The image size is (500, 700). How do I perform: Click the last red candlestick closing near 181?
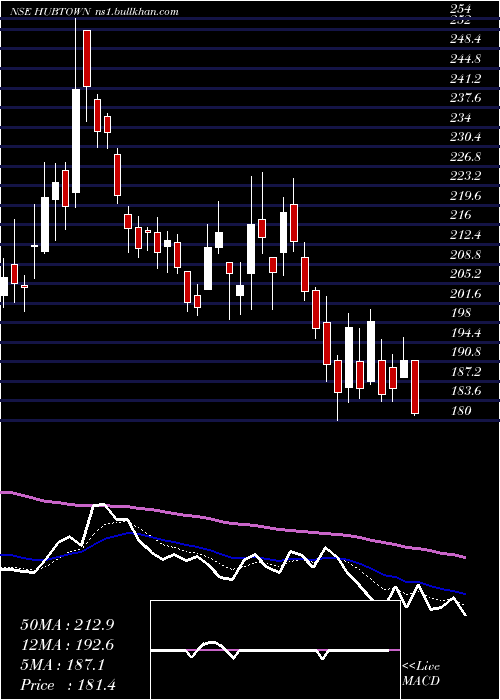(415, 387)
